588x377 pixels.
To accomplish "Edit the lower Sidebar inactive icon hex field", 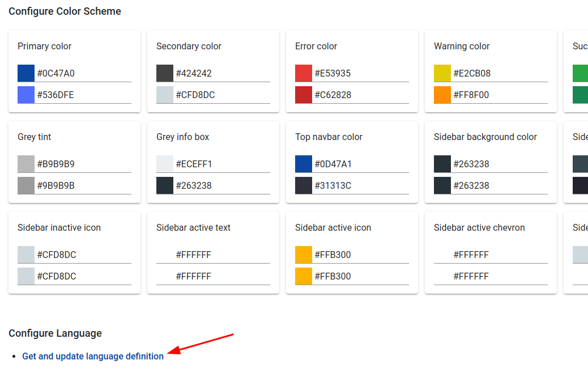I will [x=83, y=277].
